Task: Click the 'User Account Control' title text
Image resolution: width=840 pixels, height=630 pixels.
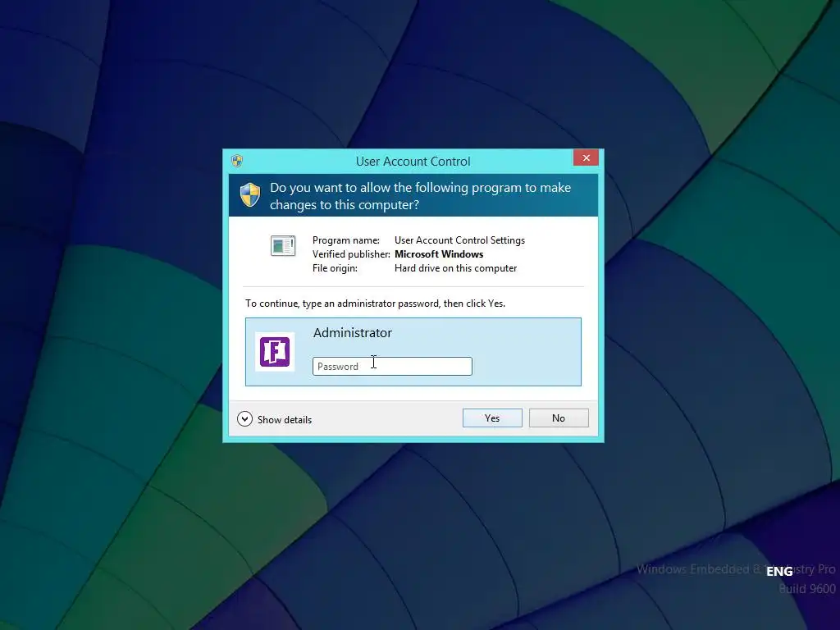Action: pyautogui.click(x=413, y=162)
